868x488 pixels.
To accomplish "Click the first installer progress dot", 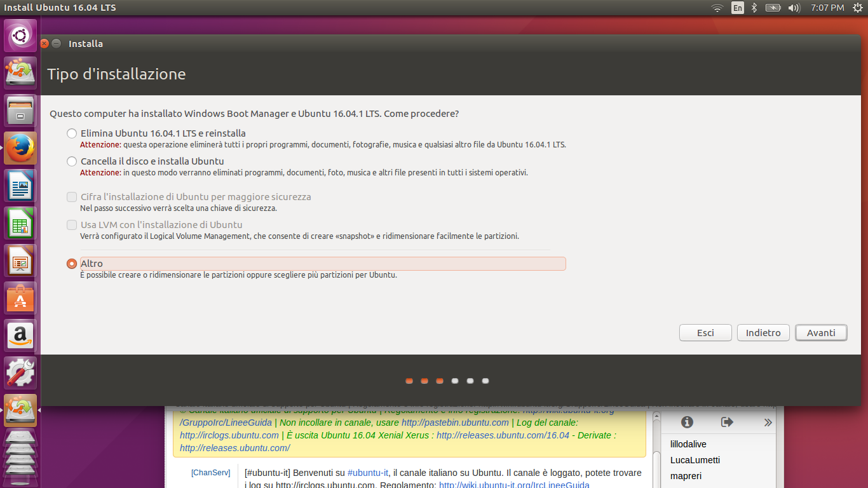I will (x=409, y=381).
